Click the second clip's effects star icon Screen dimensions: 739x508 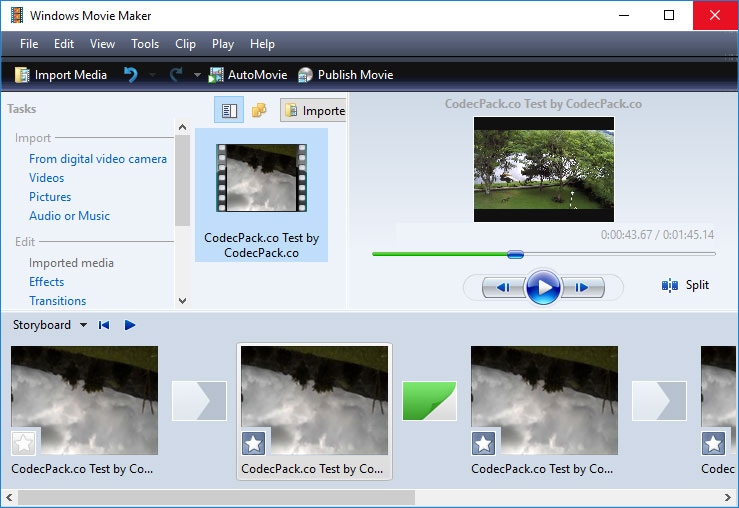tap(254, 443)
